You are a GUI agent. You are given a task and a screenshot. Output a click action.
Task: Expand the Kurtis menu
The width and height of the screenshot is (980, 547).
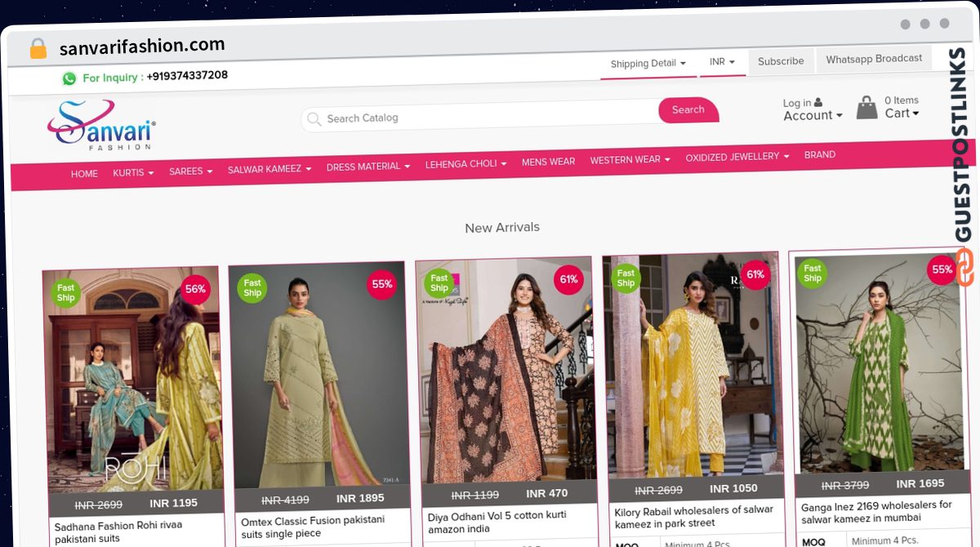[133, 173]
